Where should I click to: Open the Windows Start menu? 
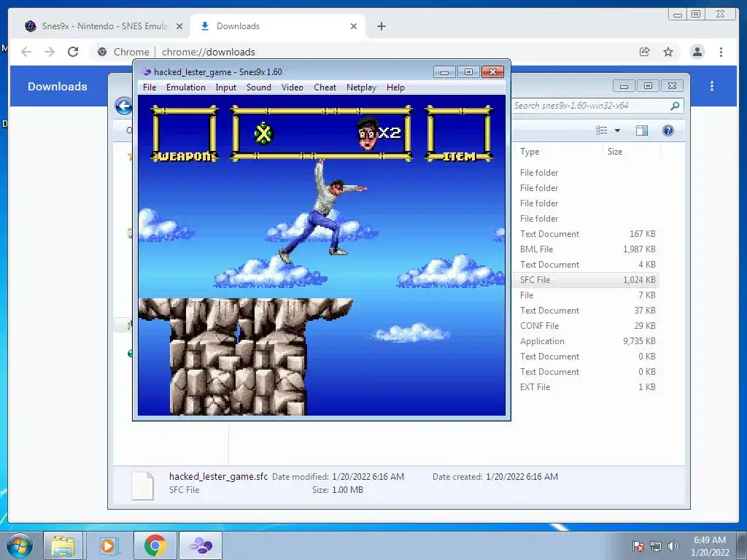click(20, 545)
